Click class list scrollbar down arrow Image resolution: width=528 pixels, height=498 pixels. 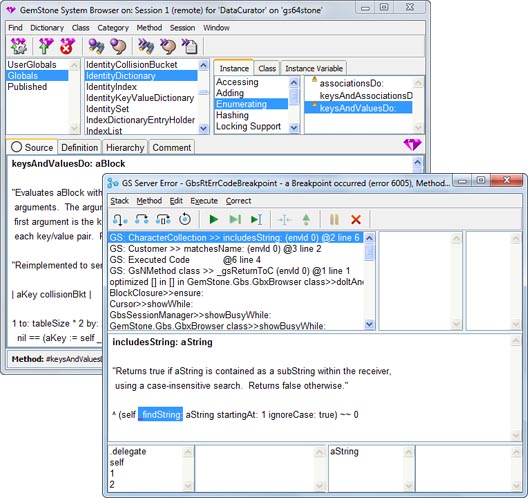coord(203,128)
